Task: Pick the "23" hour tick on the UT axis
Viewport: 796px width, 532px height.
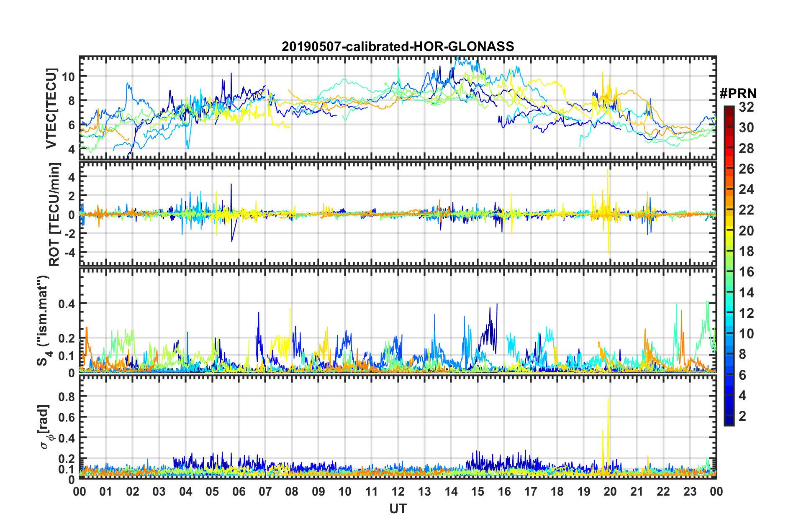Action: point(690,491)
